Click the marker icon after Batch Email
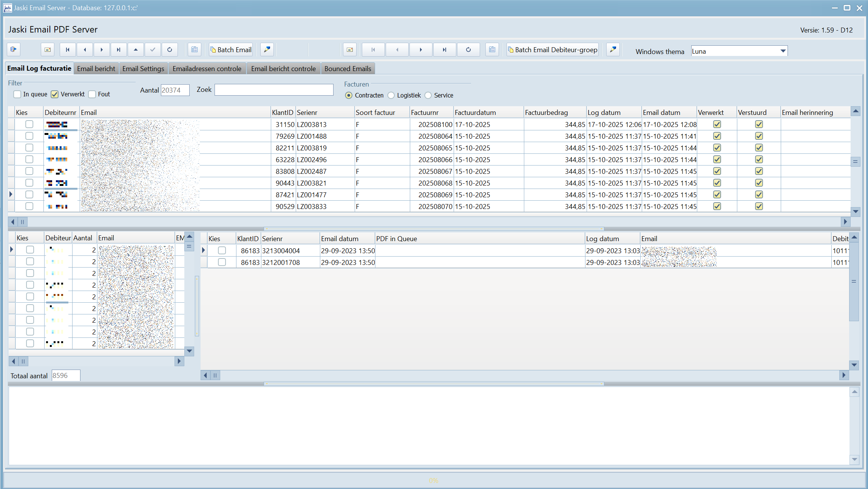Screen dimensions: 868x489 (267, 50)
